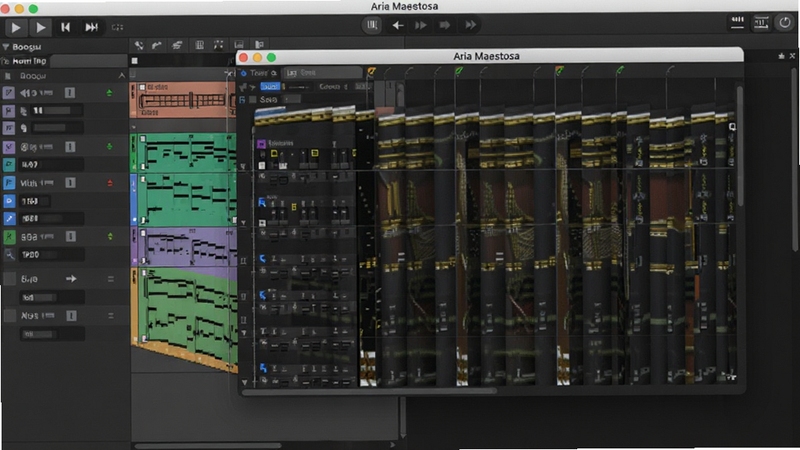Toggle the Solo checkbox in front window

click(x=253, y=99)
